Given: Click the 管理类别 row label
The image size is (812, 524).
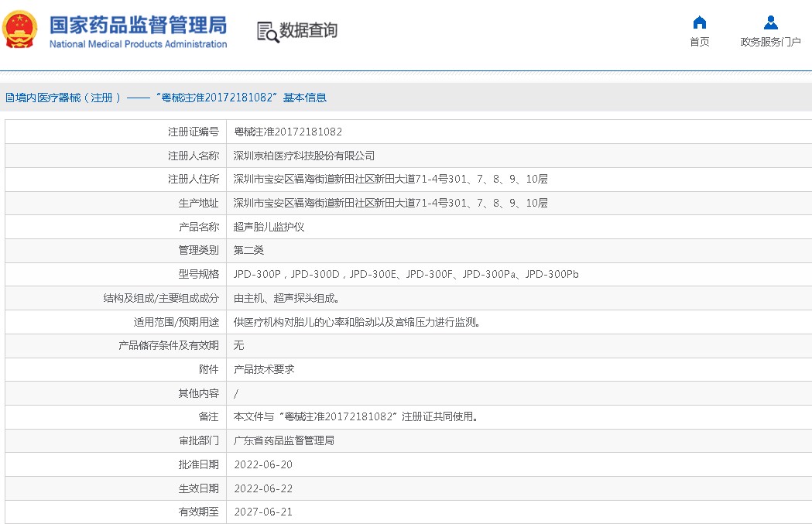Looking at the screenshot, I should [198, 250].
